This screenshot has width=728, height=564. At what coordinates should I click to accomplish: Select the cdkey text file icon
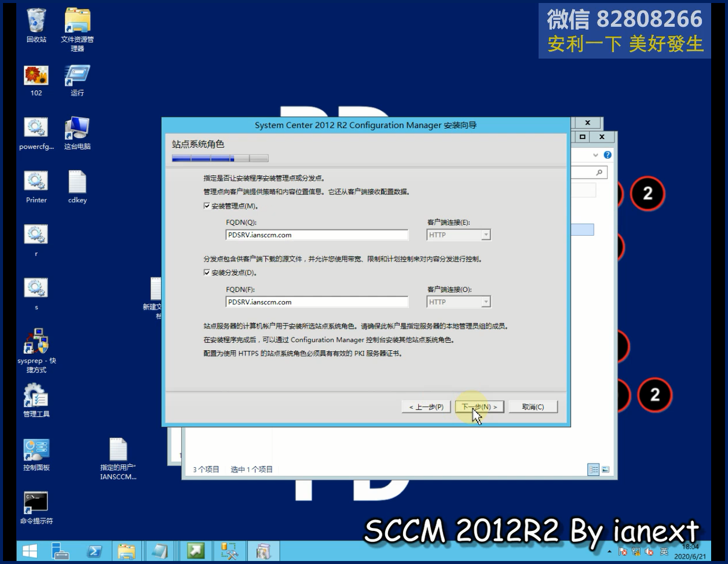(x=78, y=188)
